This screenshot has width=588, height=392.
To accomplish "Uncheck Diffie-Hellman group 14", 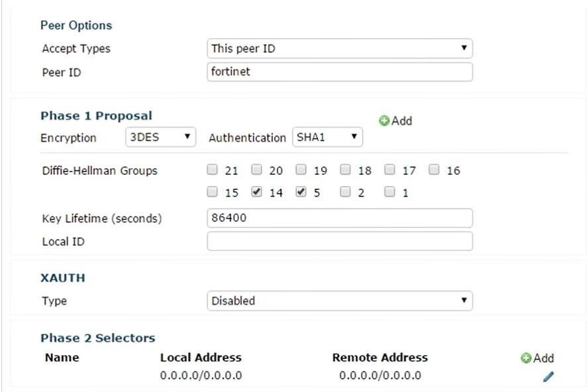I will (x=256, y=191).
